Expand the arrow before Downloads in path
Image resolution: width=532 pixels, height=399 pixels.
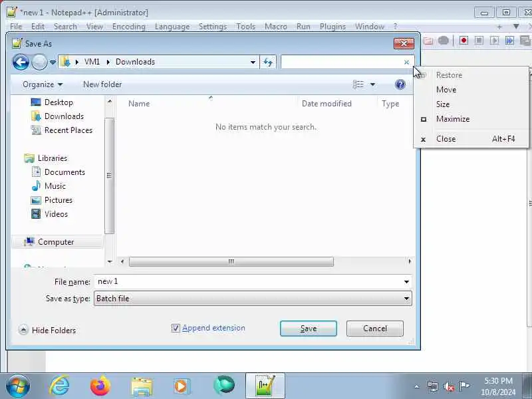click(x=108, y=62)
